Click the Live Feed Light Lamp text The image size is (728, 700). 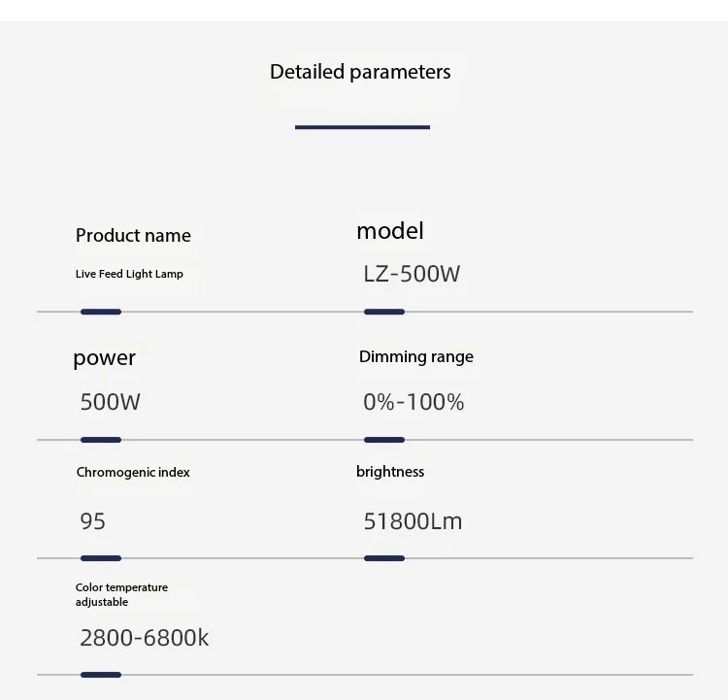[129, 274]
